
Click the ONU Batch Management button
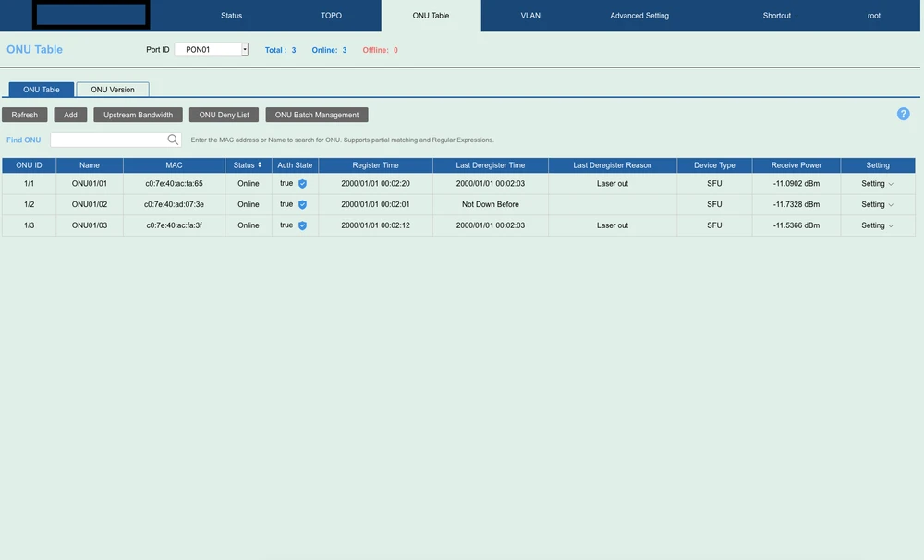point(317,115)
